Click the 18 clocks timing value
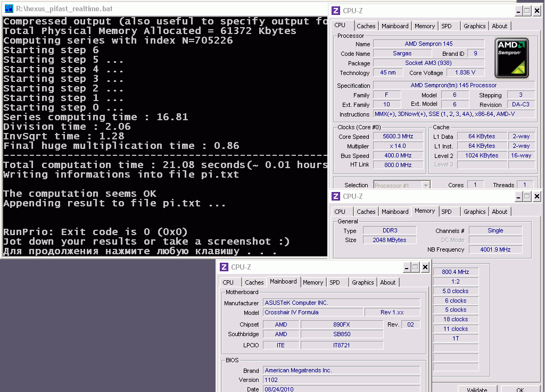Screen dimensions: 545x392 coord(456,320)
